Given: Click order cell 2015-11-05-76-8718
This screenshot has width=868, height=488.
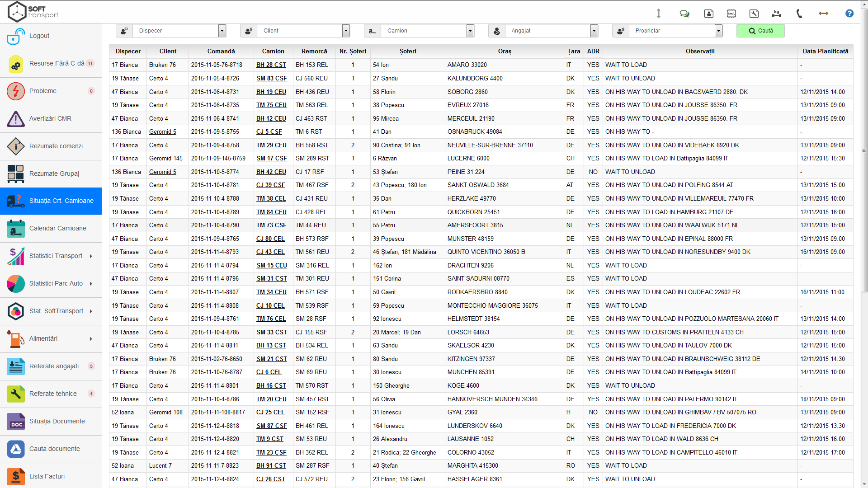Looking at the screenshot, I should [221, 65].
